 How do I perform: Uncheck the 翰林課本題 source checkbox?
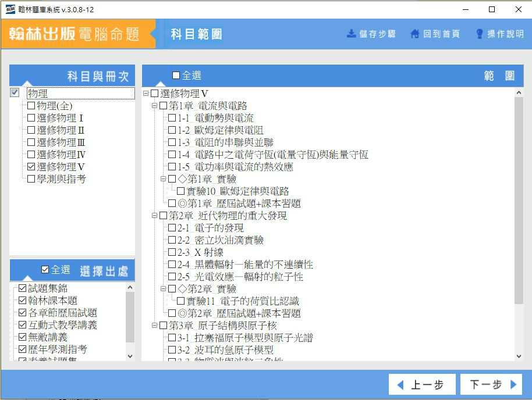[22, 301]
